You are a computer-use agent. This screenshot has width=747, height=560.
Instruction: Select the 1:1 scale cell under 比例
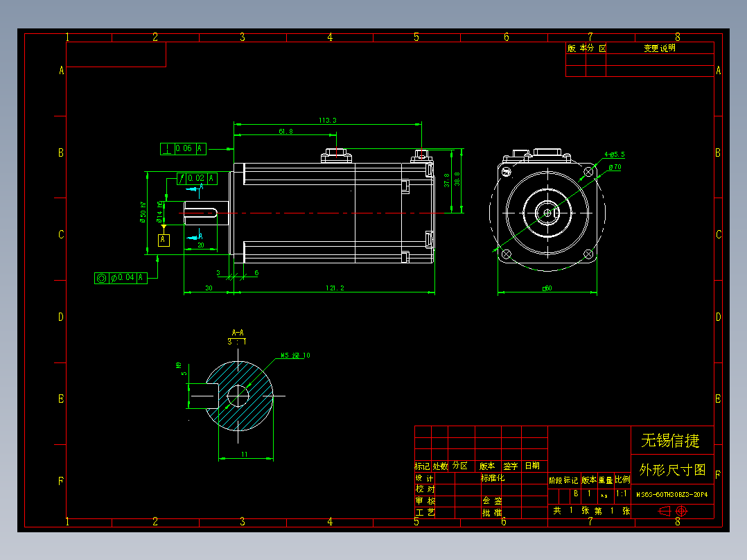[x=622, y=494]
